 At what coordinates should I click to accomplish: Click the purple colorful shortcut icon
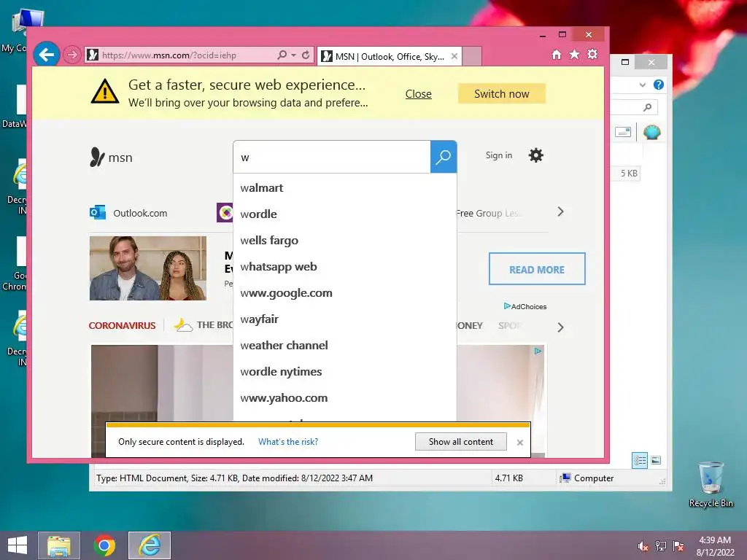[x=225, y=212]
